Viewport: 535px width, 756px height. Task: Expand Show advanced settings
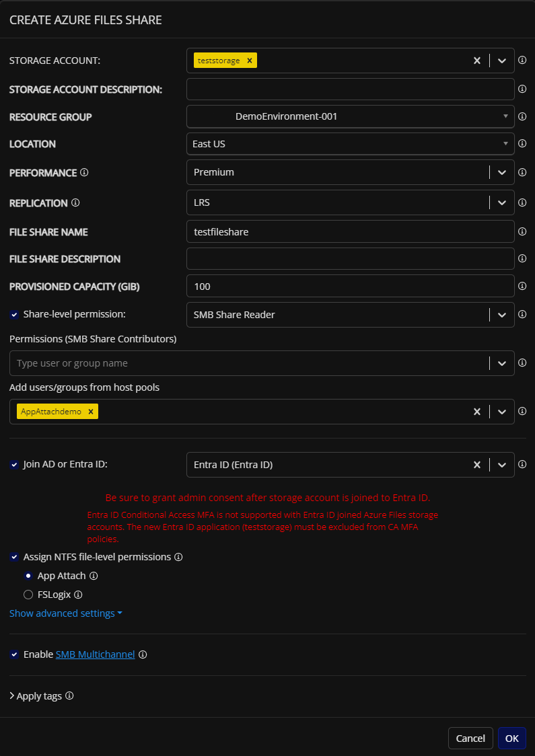pyautogui.click(x=65, y=613)
